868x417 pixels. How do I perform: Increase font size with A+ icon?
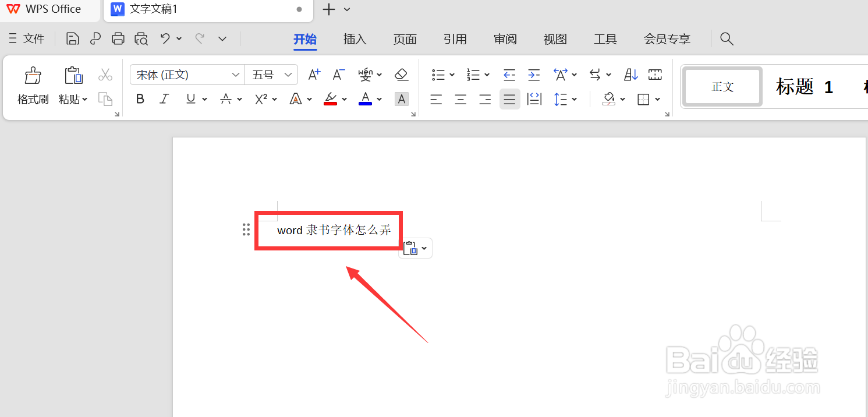(x=313, y=75)
